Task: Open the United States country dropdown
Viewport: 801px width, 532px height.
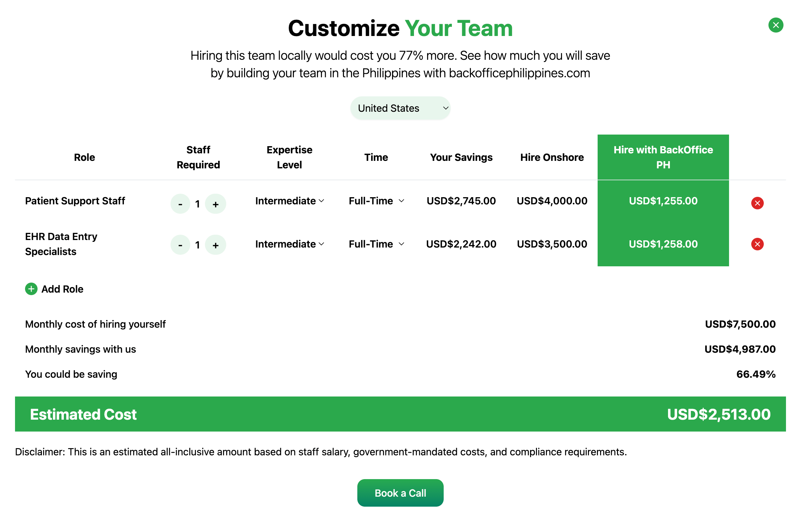Action: click(x=400, y=108)
